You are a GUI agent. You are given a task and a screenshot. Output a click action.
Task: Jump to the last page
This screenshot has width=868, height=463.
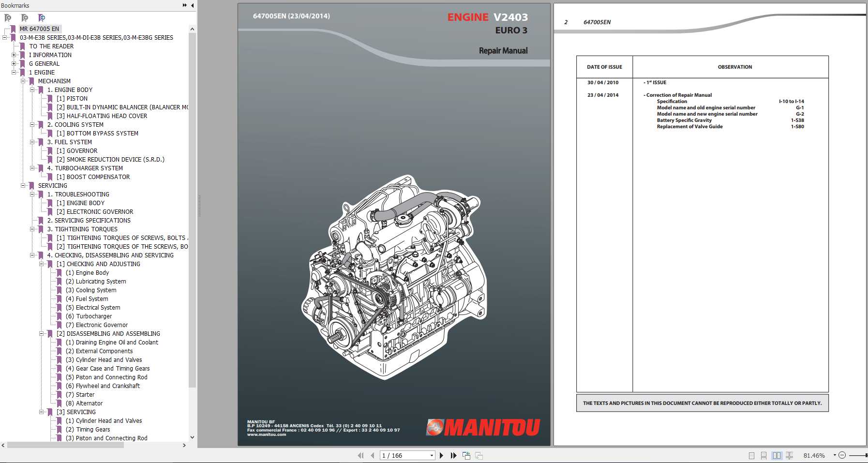pos(453,455)
